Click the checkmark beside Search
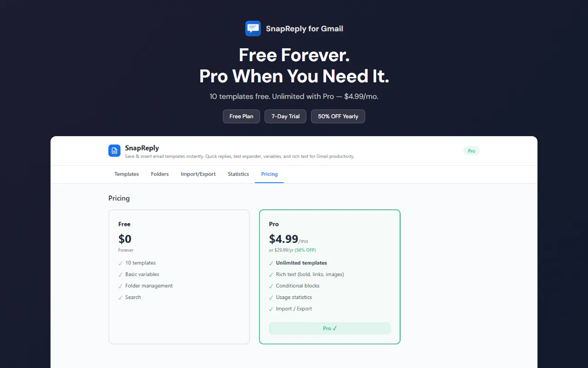588x368 pixels. pos(120,298)
